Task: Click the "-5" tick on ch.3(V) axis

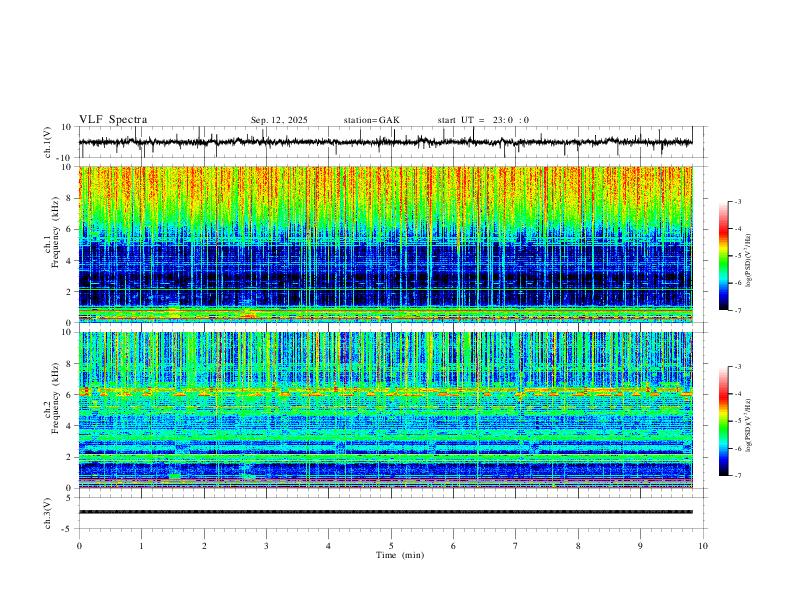Action: tap(68, 529)
